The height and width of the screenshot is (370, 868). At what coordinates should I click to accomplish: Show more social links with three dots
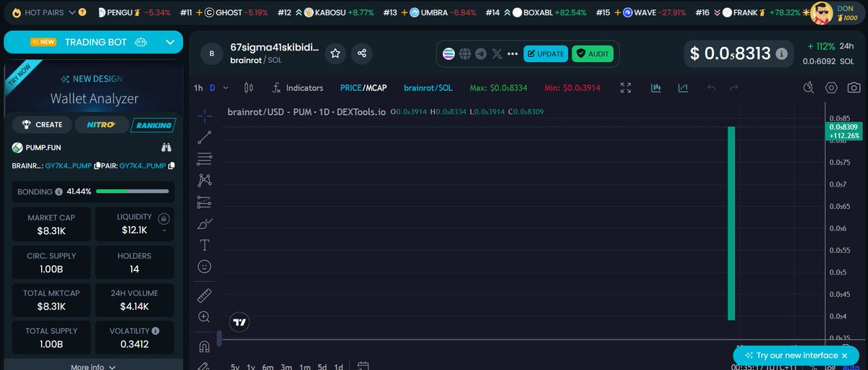click(513, 53)
